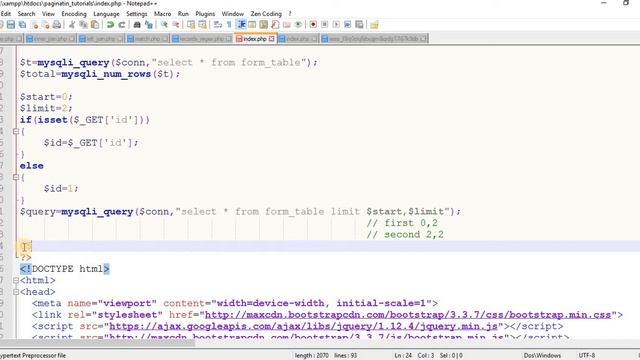Viewport: 640px width, 360px height.
Task: Click the green Undo arrow icon
Action: pyautogui.click(x=110, y=25)
